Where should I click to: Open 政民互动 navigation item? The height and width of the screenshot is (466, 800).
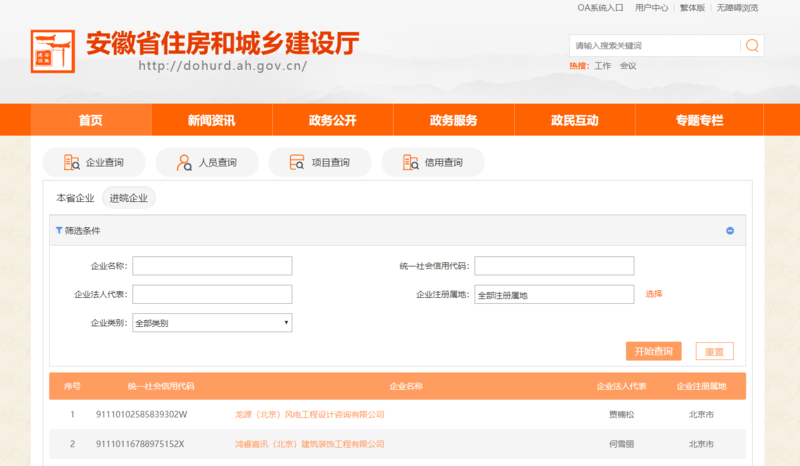tap(574, 120)
